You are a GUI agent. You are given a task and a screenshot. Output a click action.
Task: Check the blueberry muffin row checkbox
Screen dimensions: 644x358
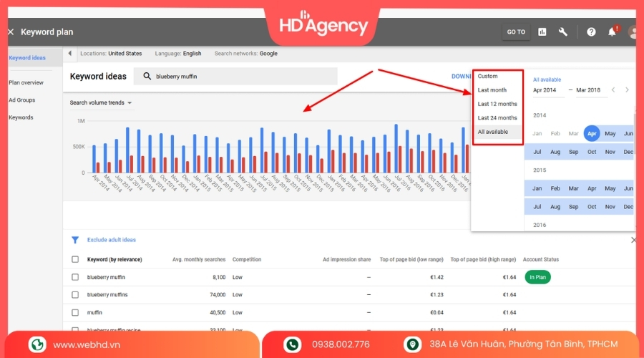pyautogui.click(x=75, y=277)
